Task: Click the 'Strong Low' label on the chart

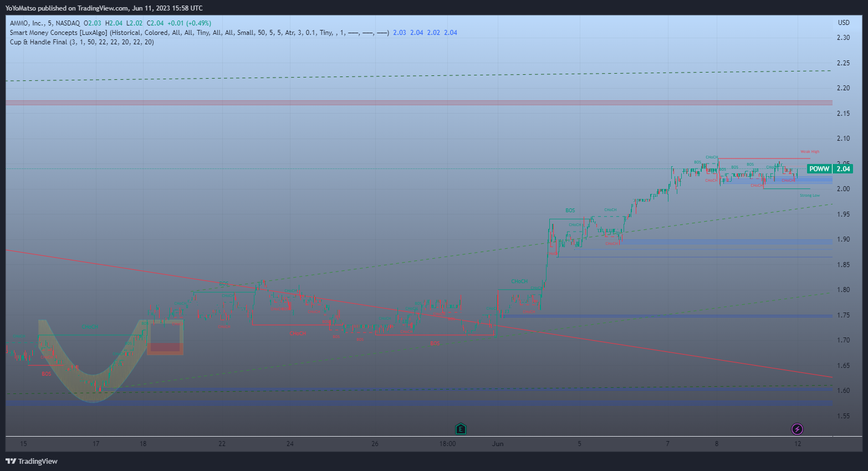Action: (810, 195)
